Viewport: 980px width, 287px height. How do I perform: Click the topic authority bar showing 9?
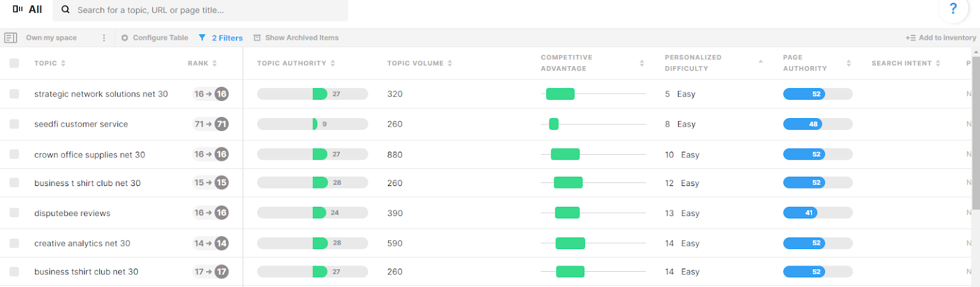pos(312,124)
